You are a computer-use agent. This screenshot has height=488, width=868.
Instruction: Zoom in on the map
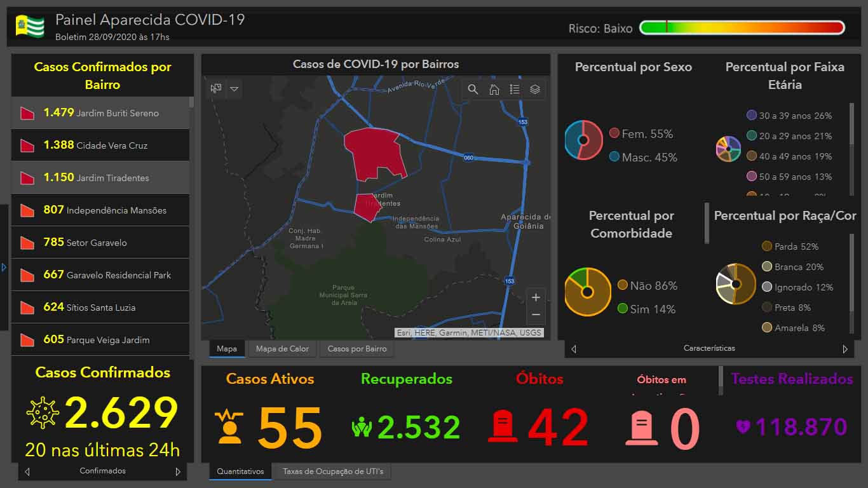536,297
